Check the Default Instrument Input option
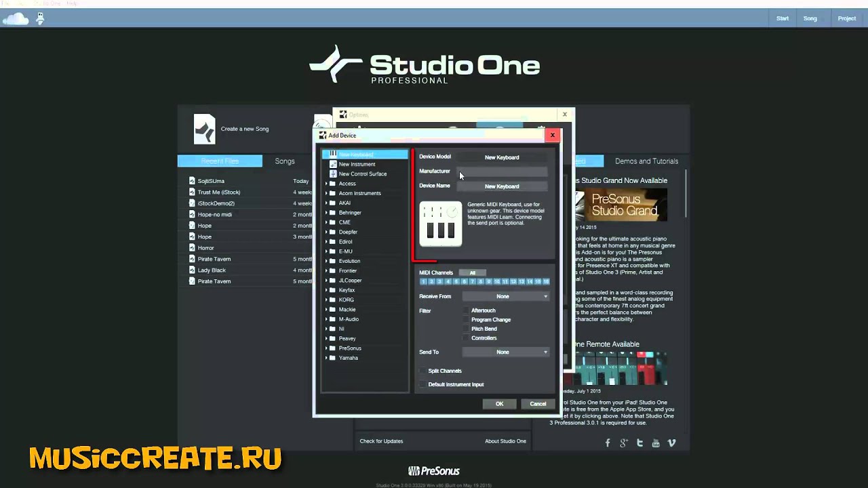Viewport: 868px width, 488px height. (x=422, y=384)
